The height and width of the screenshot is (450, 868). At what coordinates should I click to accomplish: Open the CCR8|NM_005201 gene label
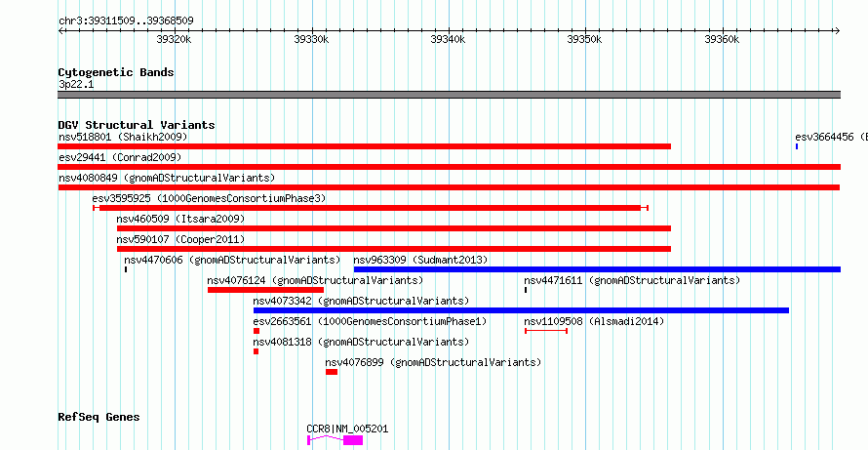coord(347,429)
